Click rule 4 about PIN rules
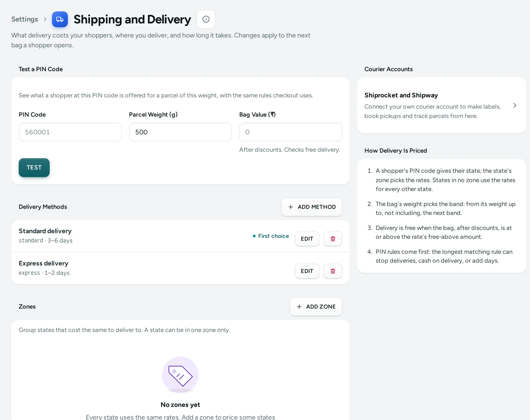 point(444,256)
